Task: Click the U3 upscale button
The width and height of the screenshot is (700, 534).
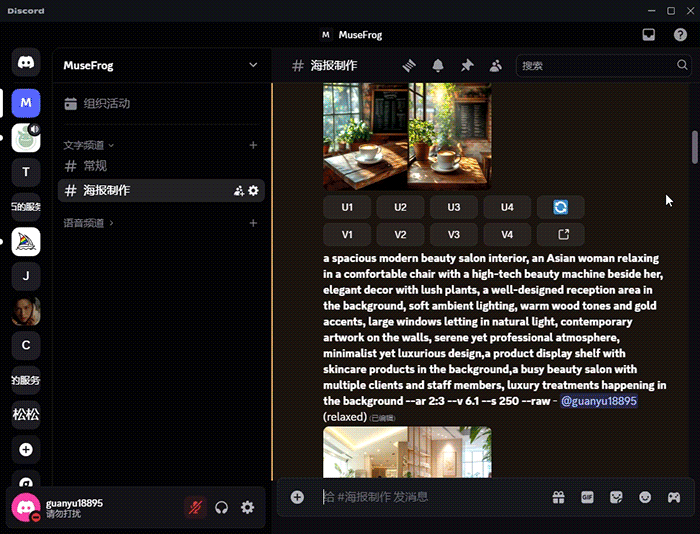Action: click(454, 207)
